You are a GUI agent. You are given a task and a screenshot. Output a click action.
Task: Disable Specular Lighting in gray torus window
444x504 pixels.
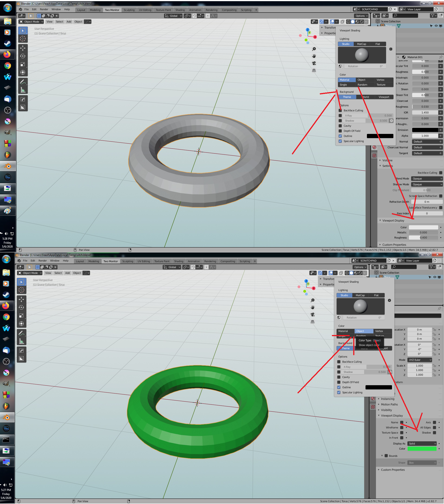click(x=340, y=141)
